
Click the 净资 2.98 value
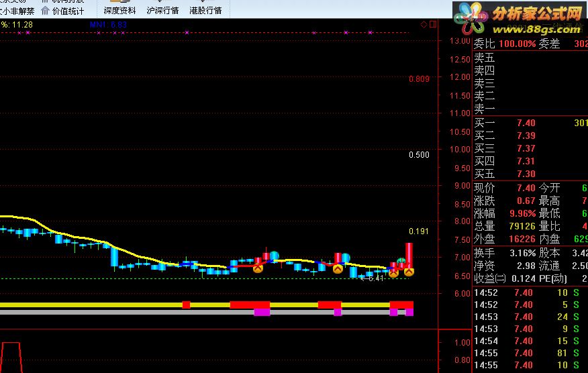[x=526, y=266]
